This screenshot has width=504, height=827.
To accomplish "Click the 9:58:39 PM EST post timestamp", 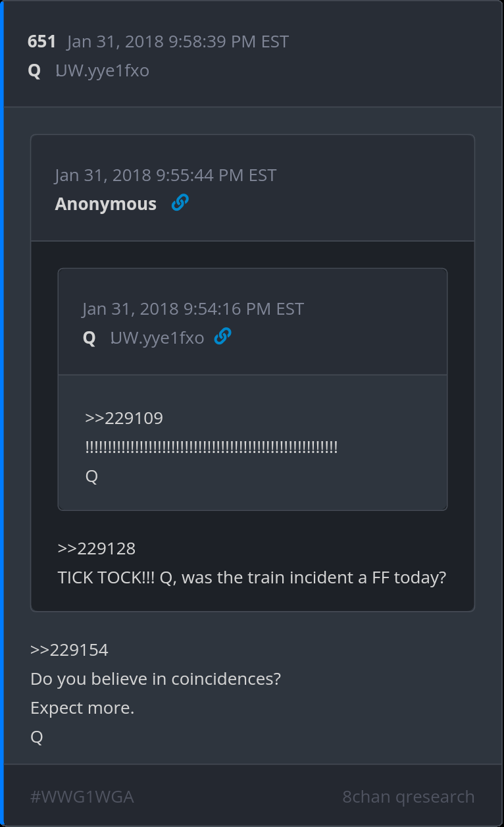I will (178, 41).
